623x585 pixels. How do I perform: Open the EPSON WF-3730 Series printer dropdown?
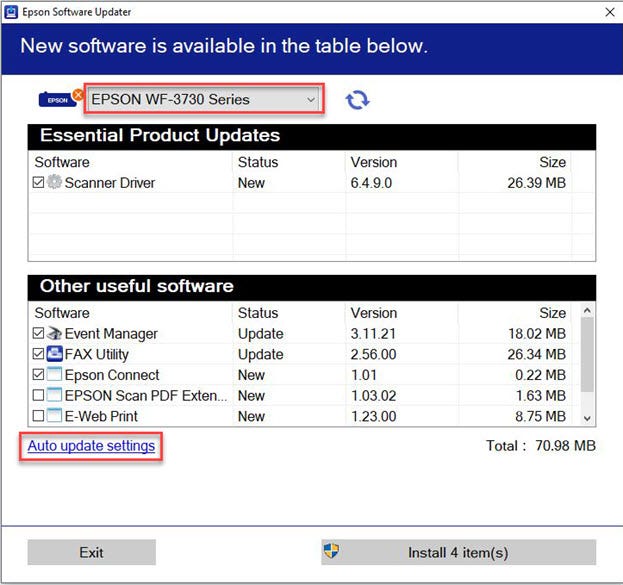tap(204, 99)
